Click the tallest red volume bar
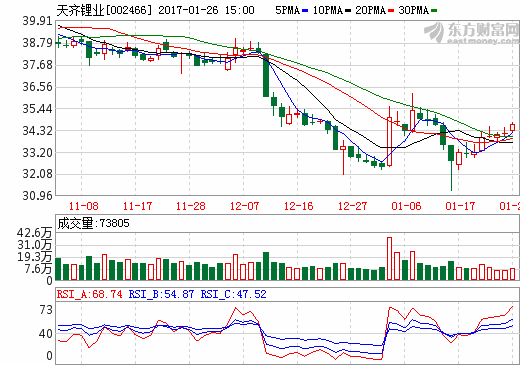The image size is (520, 365). pyautogui.click(x=389, y=258)
